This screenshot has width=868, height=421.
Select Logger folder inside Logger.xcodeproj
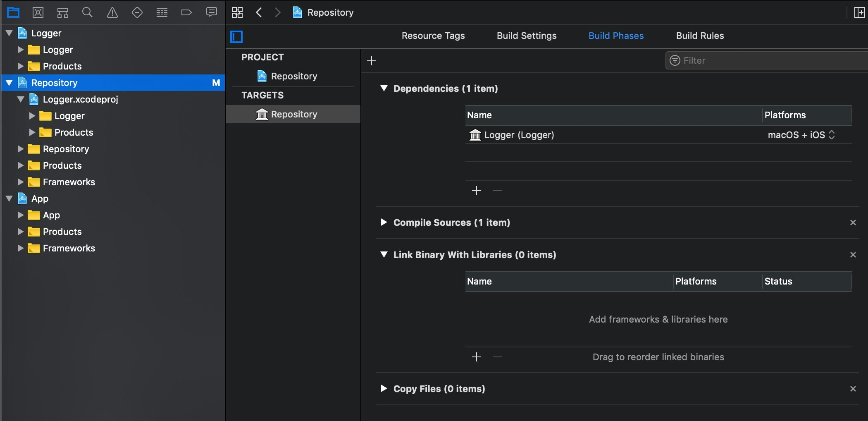(x=69, y=116)
